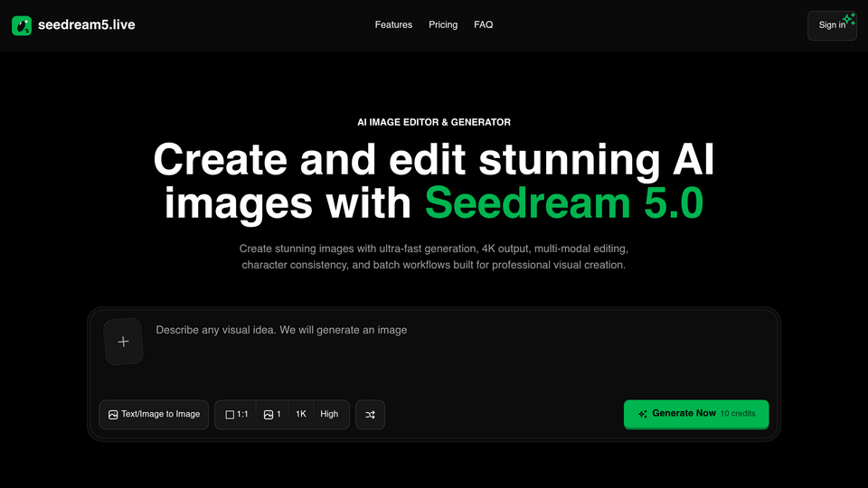Add a reference image with plus tile
This screenshot has width=868, height=488.
(124, 342)
